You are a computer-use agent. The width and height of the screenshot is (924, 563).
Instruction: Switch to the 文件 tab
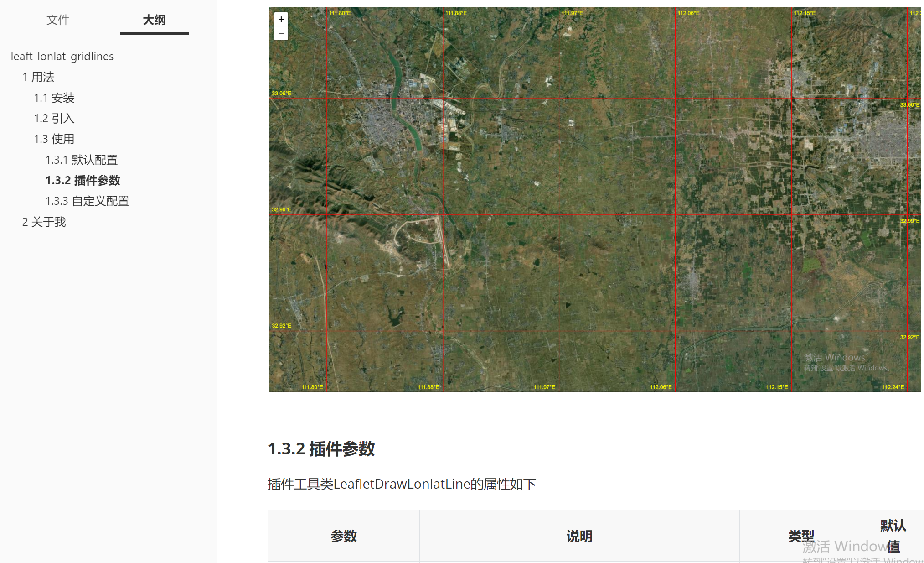click(x=58, y=20)
